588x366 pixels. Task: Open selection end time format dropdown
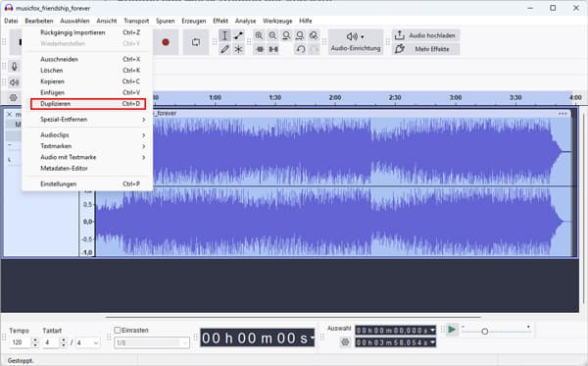[433, 342]
